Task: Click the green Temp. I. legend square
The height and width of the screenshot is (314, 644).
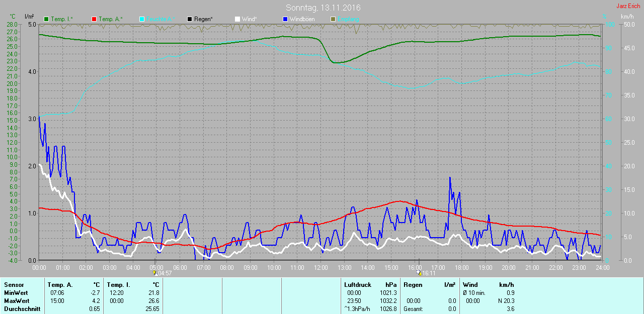Action: [47, 19]
